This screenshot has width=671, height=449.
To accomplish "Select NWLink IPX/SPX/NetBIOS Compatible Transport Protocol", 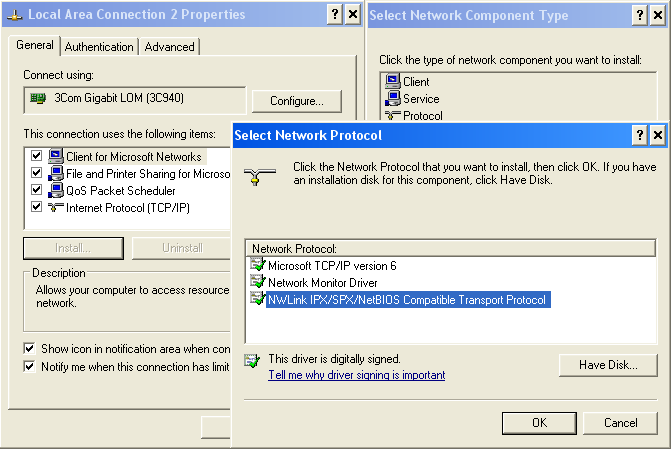I will tap(407, 300).
